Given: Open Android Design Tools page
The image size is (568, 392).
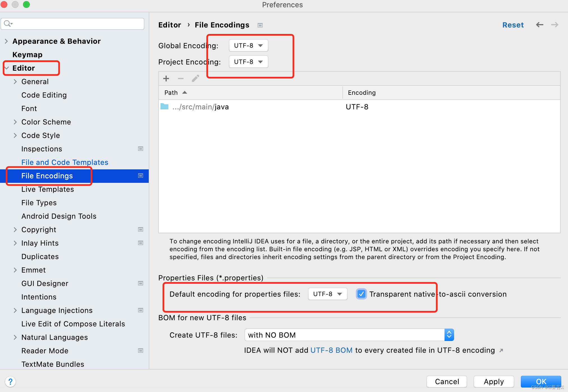Looking at the screenshot, I should point(59,216).
